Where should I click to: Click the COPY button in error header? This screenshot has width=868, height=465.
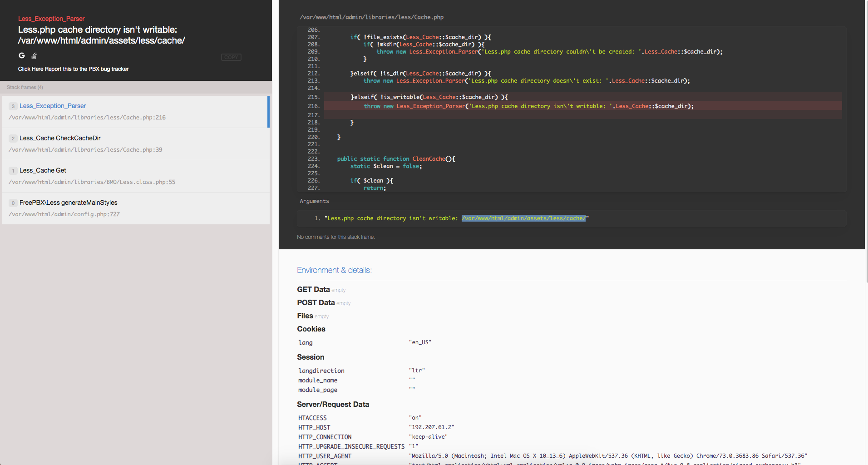[x=231, y=57]
